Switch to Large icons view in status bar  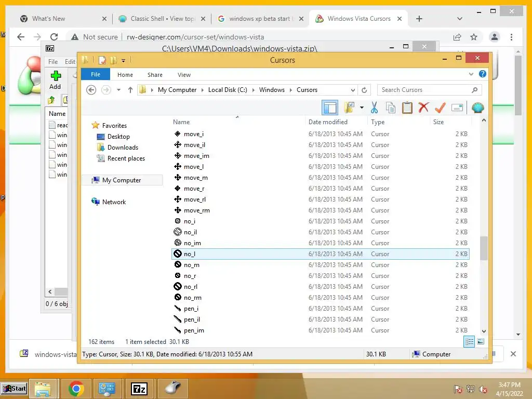(481, 342)
